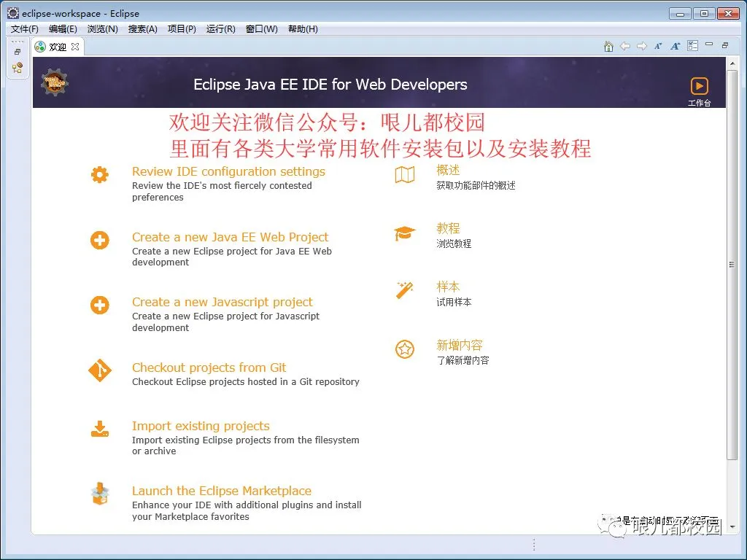Open the 新增内容 what's new link
Viewport: 747px width, 560px height.
460,345
